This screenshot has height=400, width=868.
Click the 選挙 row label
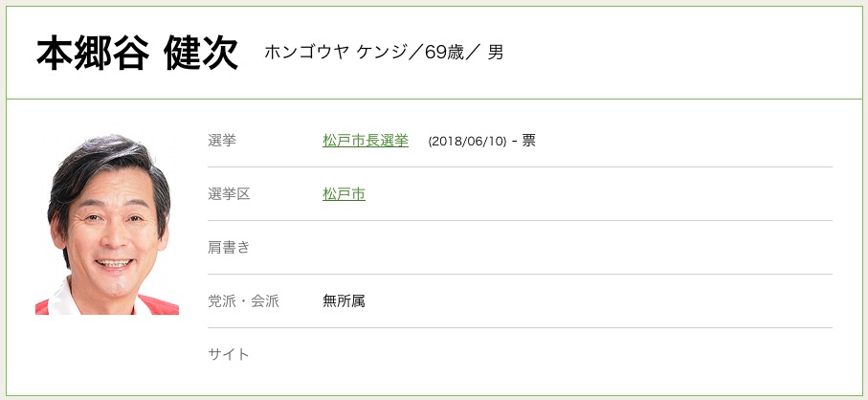[x=222, y=141]
